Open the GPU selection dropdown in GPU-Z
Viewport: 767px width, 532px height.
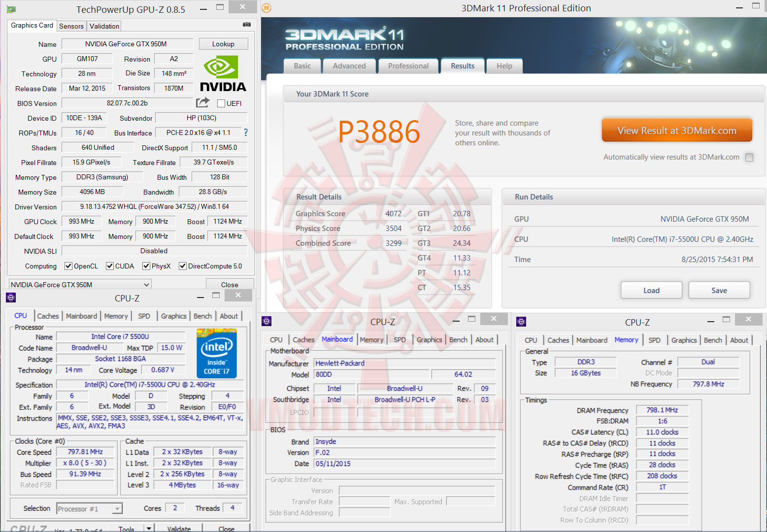[80, 285]
